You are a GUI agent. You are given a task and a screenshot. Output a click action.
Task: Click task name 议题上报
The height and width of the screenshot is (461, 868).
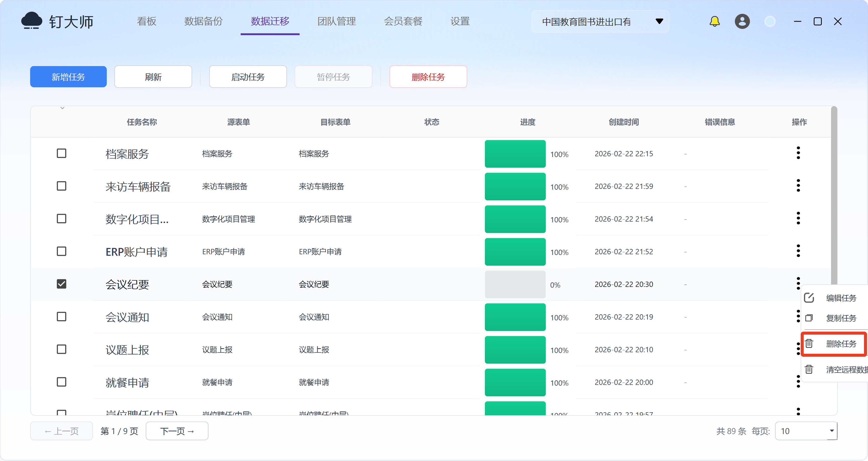(x=127, y=350)
